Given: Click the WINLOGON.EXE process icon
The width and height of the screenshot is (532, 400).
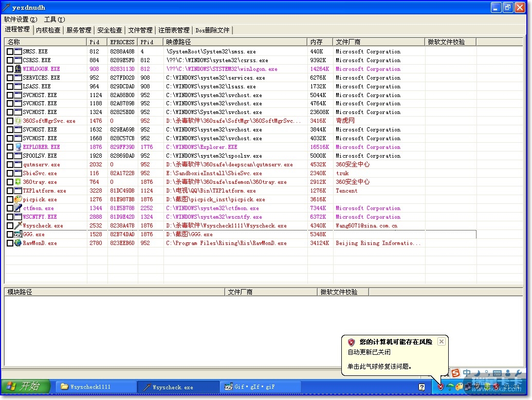Looking at the screenshot, I should 18,69.
